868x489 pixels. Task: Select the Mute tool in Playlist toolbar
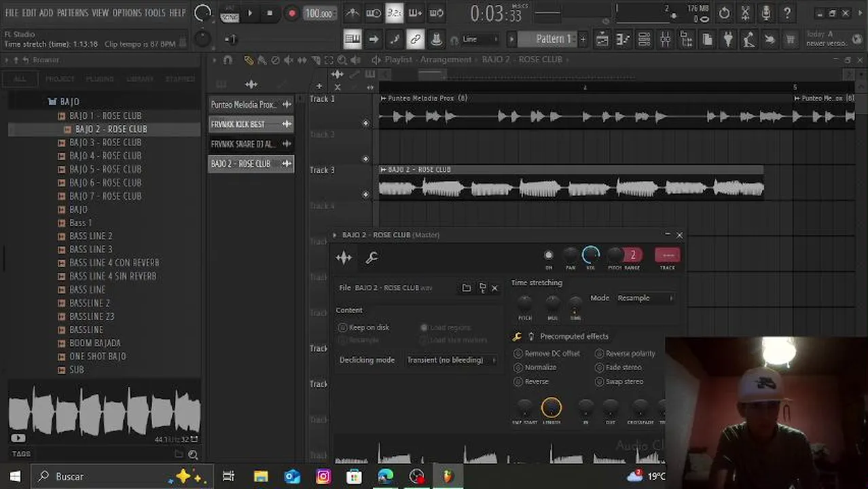pyautogui.click(x=289, y=60)
